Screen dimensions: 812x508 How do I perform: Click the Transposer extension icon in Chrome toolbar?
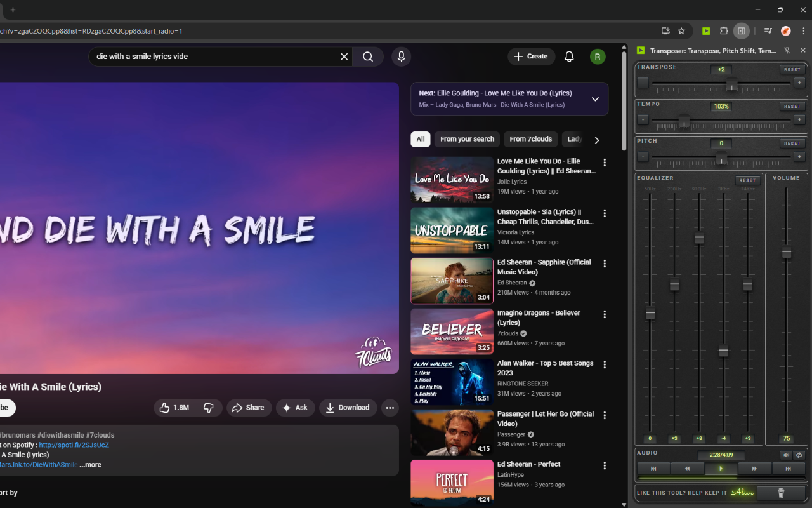(706, 30)
